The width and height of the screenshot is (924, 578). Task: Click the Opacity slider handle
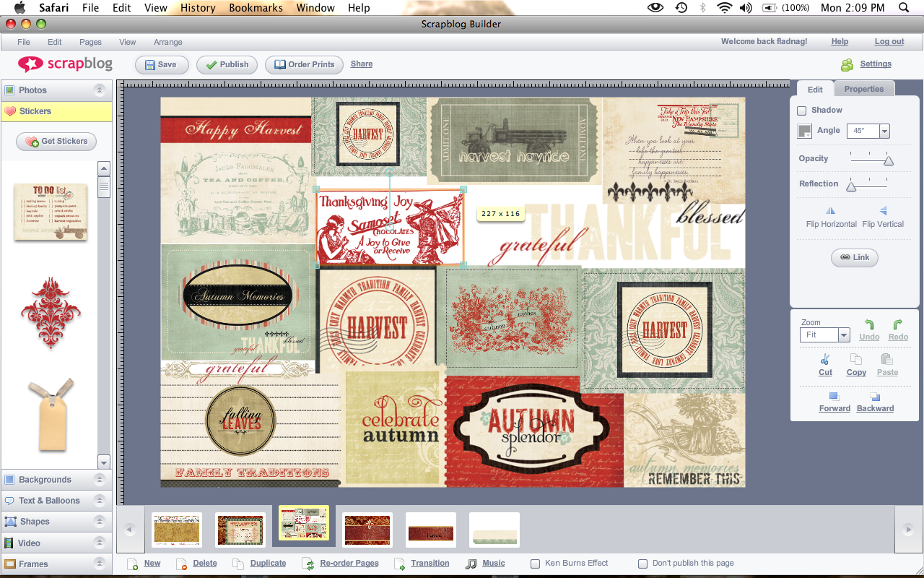pos(889,161)
